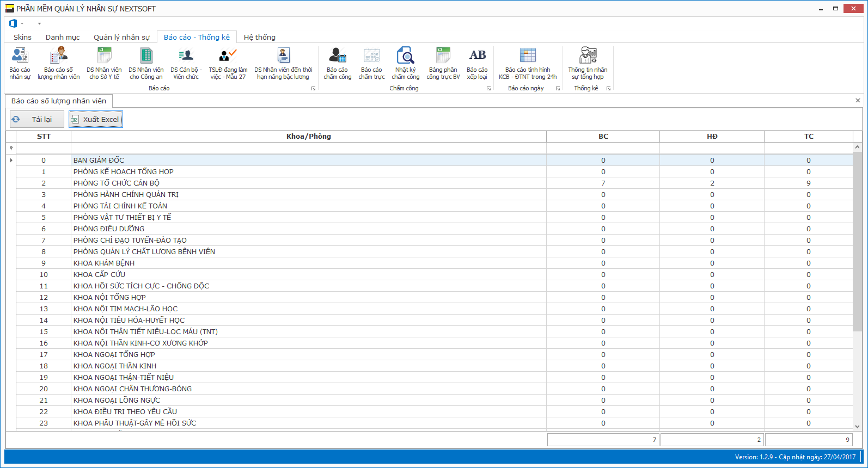Click the vertical scrollbar thumb

pyautogui.click(x=858, y=241)
